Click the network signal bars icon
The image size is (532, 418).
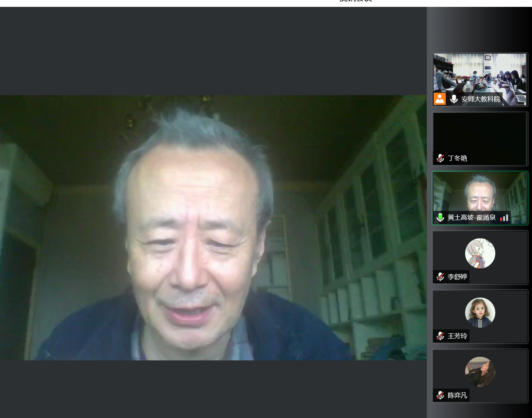[x=504, y=218]
